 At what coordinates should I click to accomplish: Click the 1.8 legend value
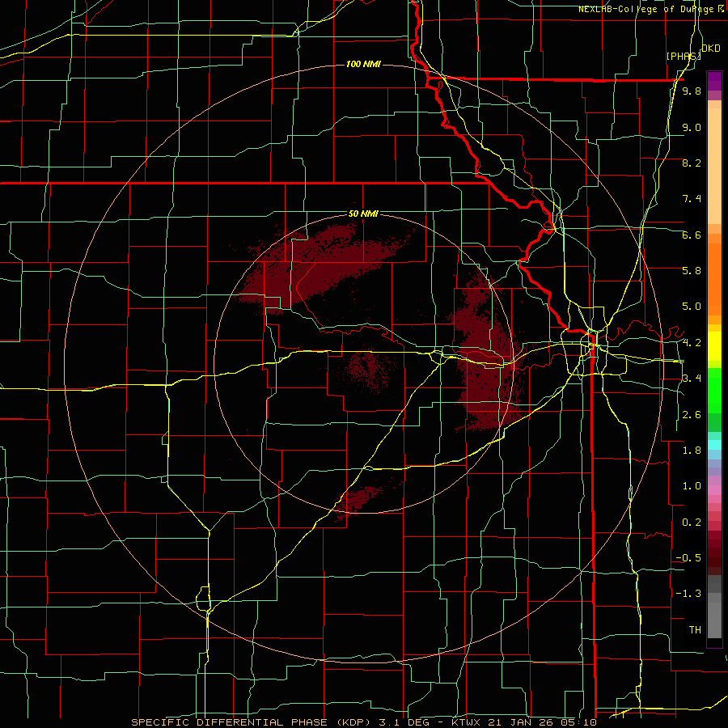click(692, 451)
